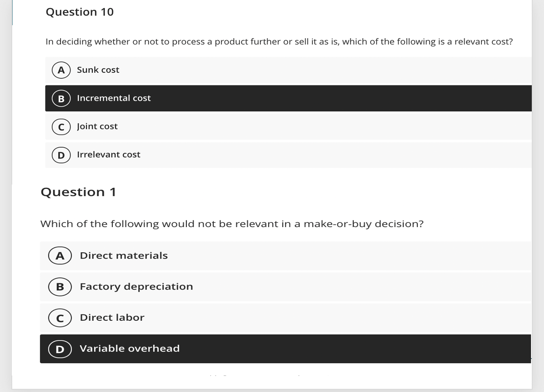Click the circled C icon next to Joint cost
The image size is (544, 392).
pyautogui.click(x=61, y=127)
